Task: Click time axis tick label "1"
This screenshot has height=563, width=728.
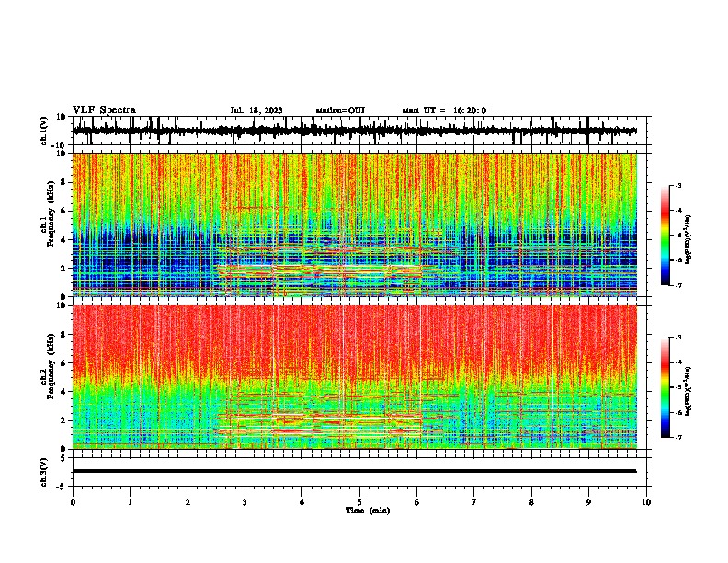Action: (x=130, y=502)
